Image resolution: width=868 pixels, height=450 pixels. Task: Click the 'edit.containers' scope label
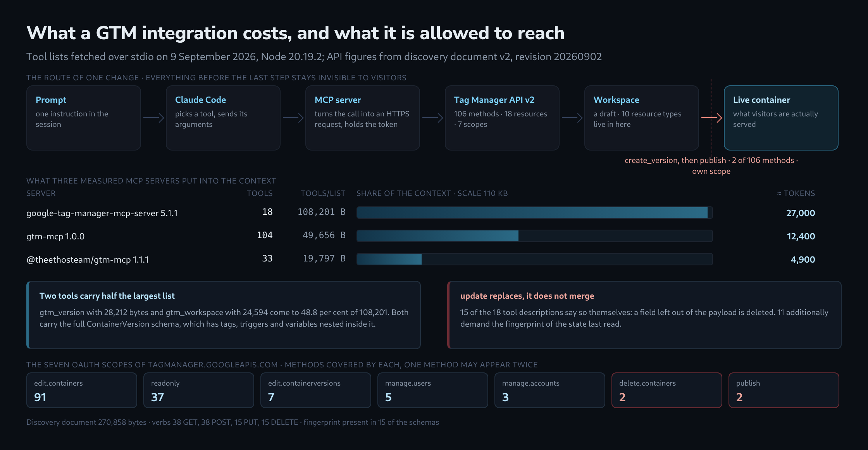(x=59, y=383)
